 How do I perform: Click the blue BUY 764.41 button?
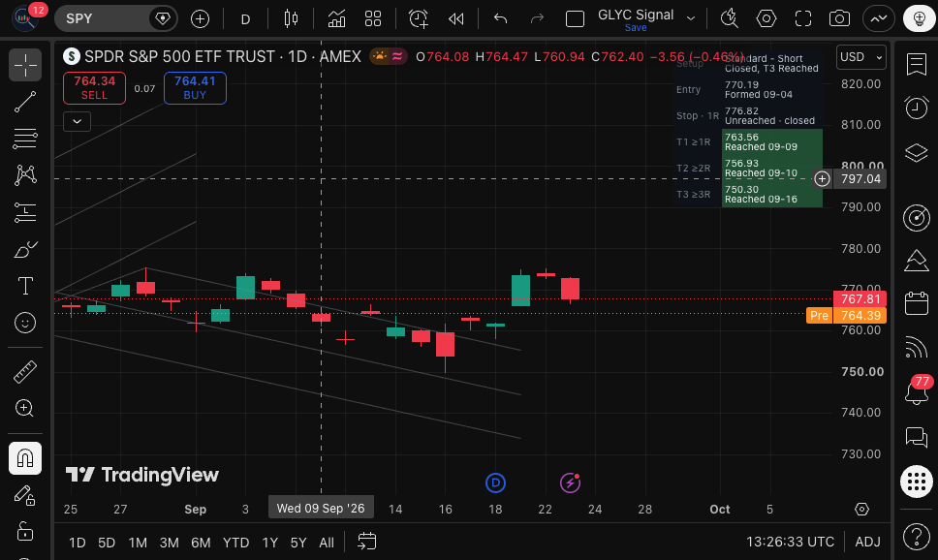pos(195,88)
